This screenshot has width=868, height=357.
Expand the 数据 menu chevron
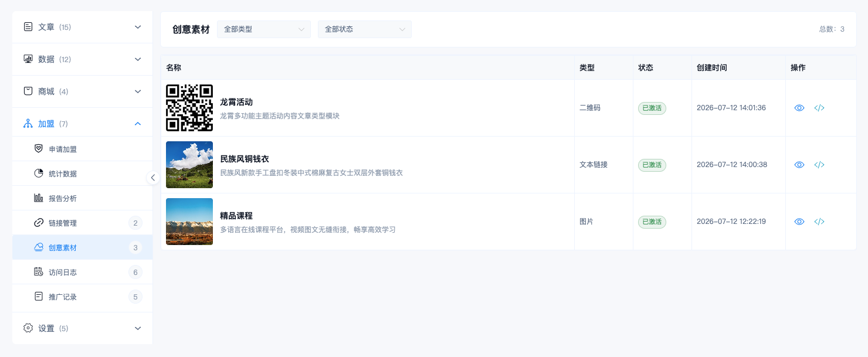(138, 59)
